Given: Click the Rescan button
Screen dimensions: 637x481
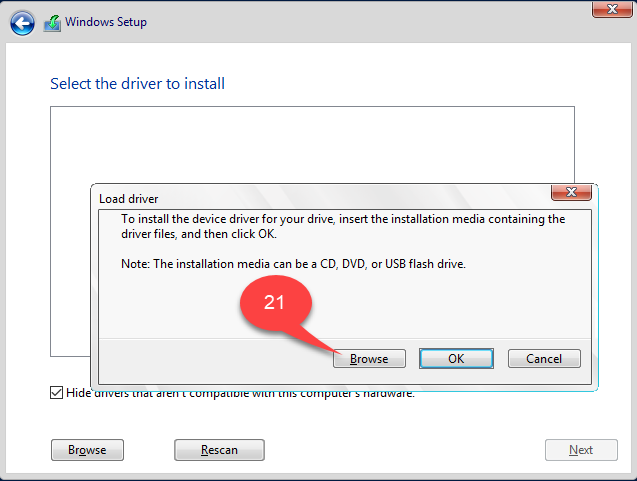Looking at the screenshot, I should tap(219, 450).
